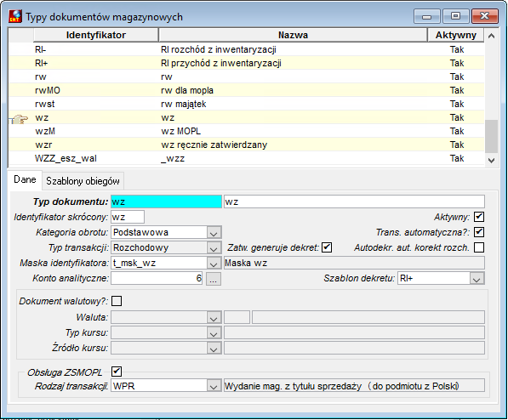Open the Waluta dropdown

[x=214, y=317]
